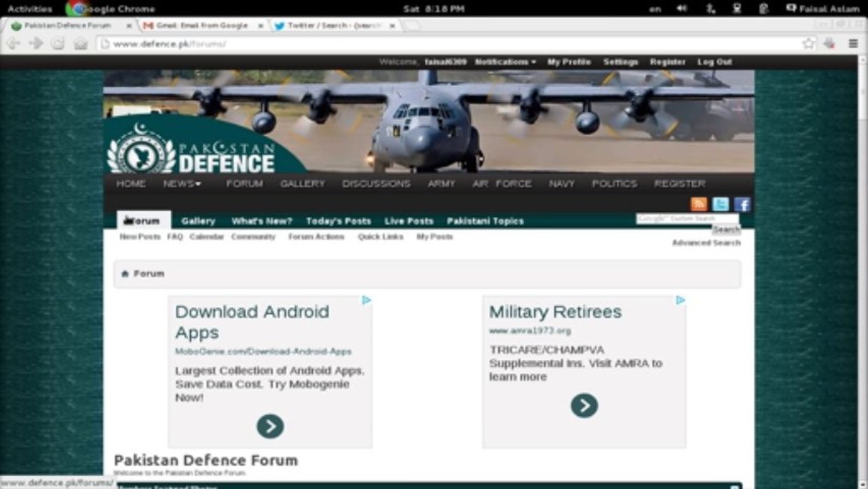The width and height of the screenshot is (868, 489).
Task: Open the REGISTER main menu item
Action: tap(679, 183)
